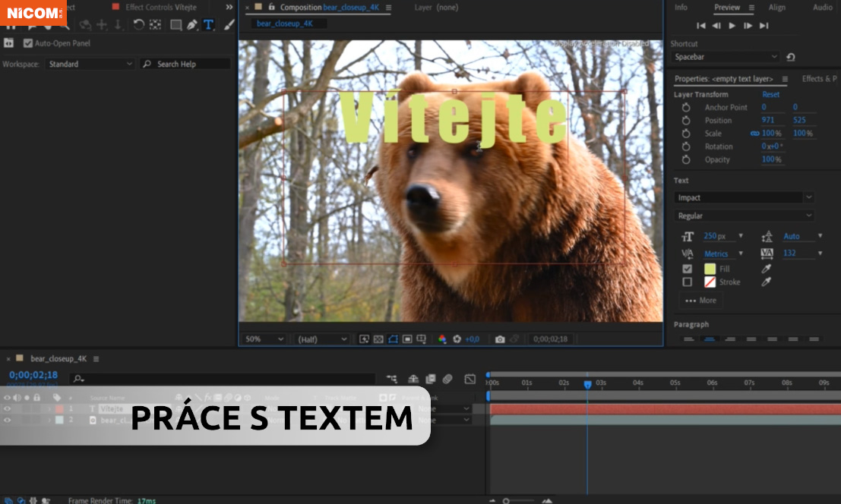The image size is (841, 504).
Task: Open kerning Metrics dropdown arrow
Action: (741, 254)
